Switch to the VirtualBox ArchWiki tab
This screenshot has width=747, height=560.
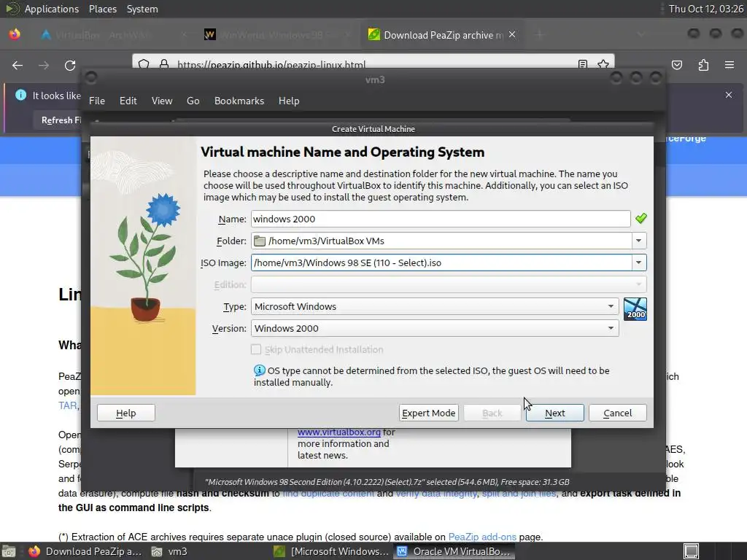point(115,35)
